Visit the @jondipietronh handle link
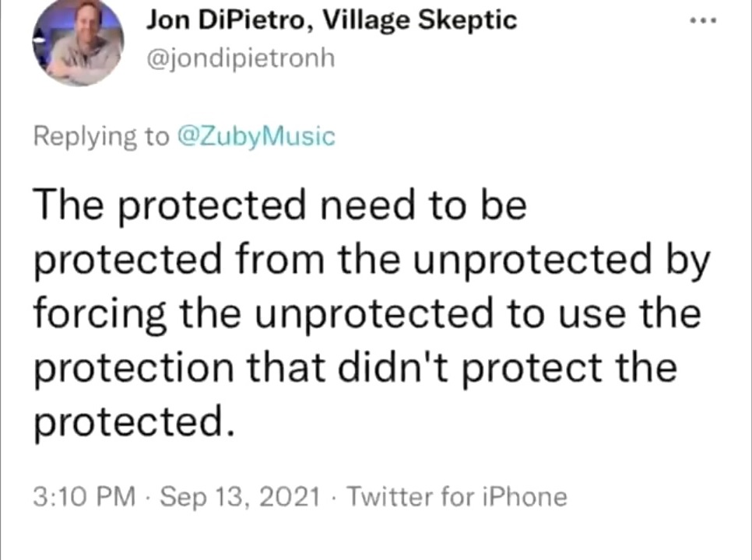Viewport: 752px width, 560px height. (x=240, y=58)
